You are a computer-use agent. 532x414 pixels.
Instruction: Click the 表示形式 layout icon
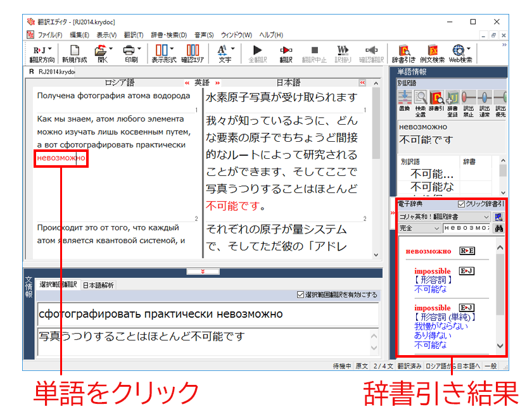click(161, 51)
